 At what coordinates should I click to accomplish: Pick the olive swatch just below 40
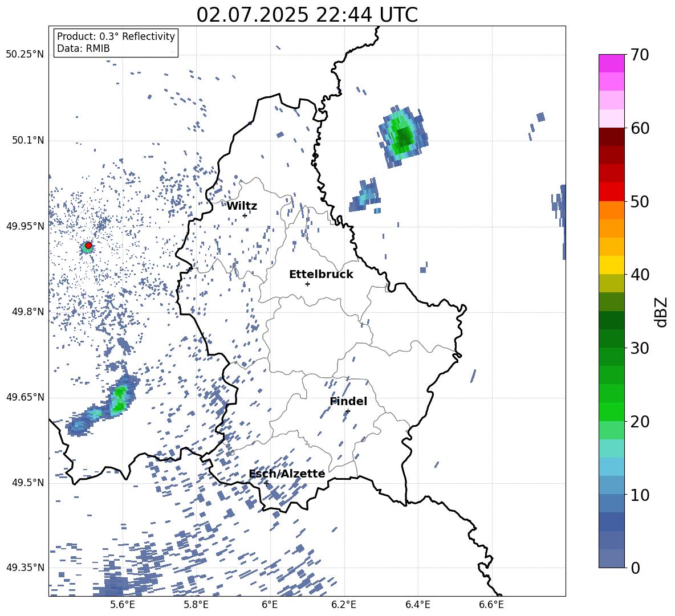611,283
